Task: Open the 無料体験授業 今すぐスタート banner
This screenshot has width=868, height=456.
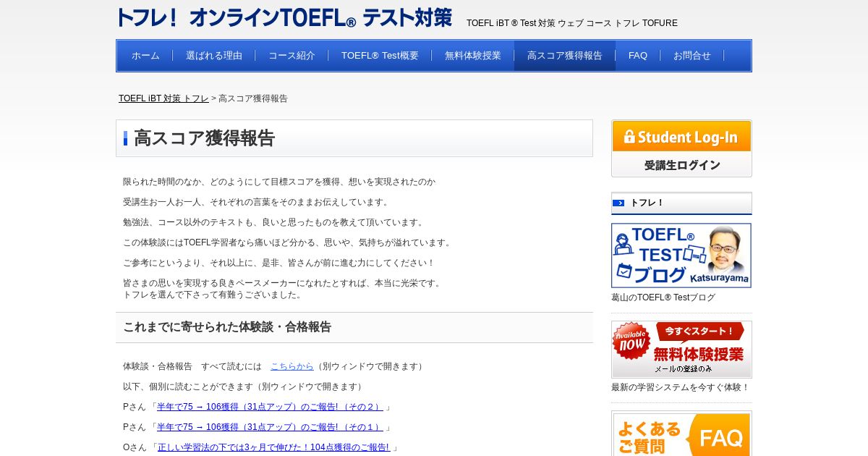Action: (x=681, y=350)
